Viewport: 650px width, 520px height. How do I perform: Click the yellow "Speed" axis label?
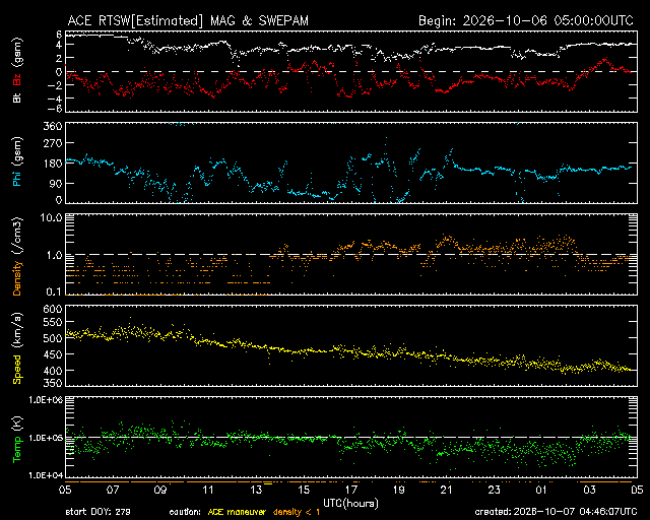point(17,369)
